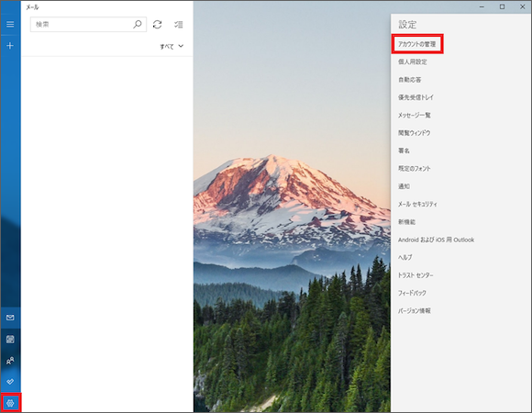Viewport: 532px width, 413px height.
Task: Open 自動応答 settings
Action: point(409,80)
